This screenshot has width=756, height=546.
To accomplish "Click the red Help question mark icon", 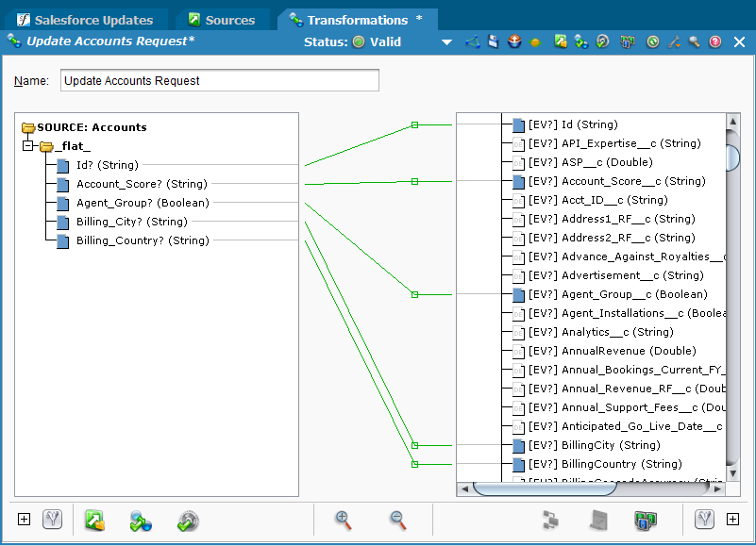I will click(715, 42).
